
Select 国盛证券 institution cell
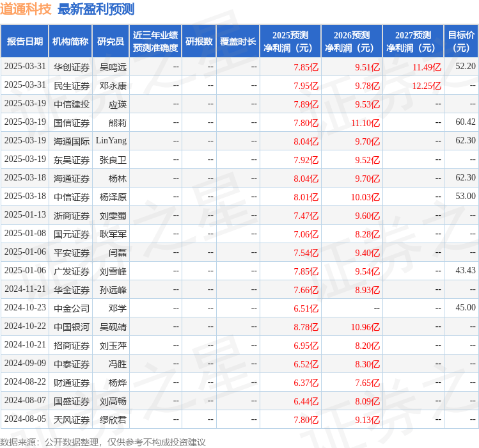pyautogui.click(x=72, y=401)
